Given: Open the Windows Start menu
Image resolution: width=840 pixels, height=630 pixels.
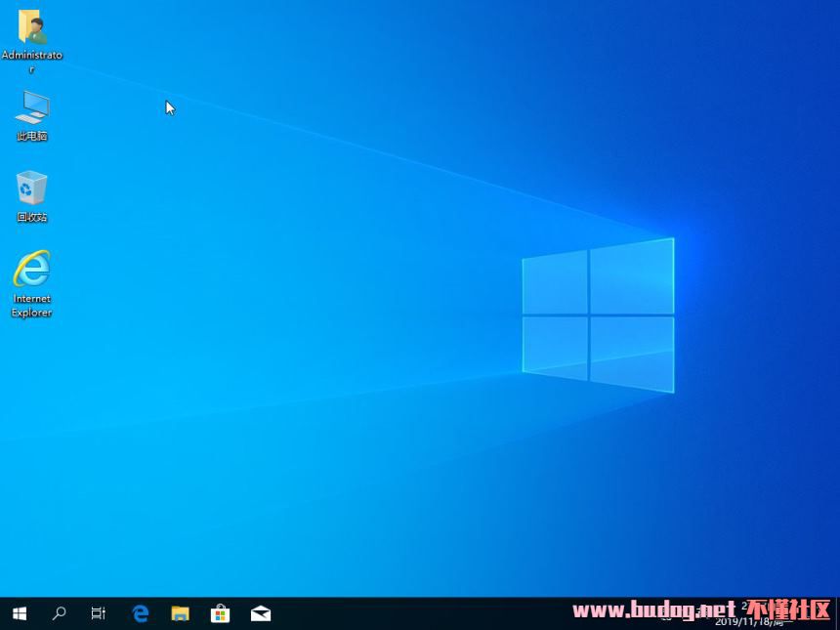Looking at the screenshot, I should point(19,613).
